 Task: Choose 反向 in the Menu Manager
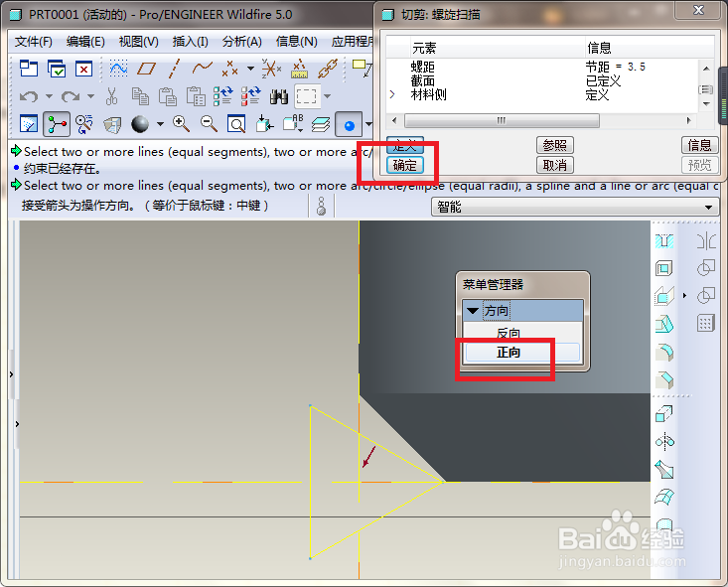522,333
